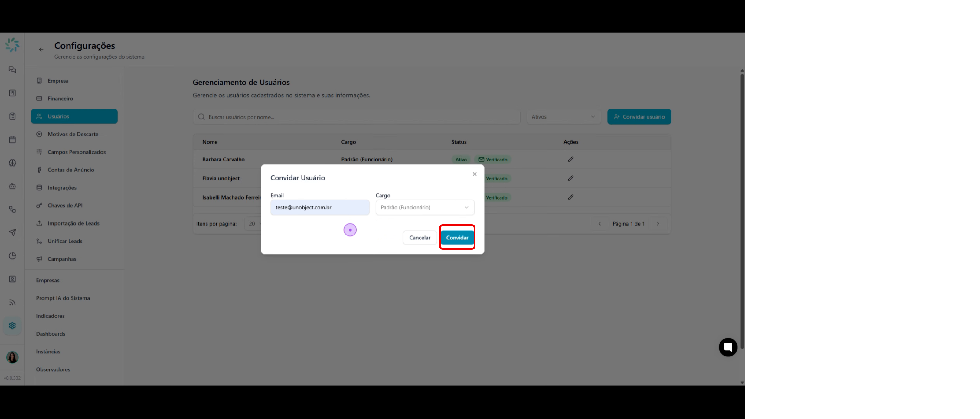The image size is (980, 419).
Task: Go back with the arrow icon
Action: 41,50
